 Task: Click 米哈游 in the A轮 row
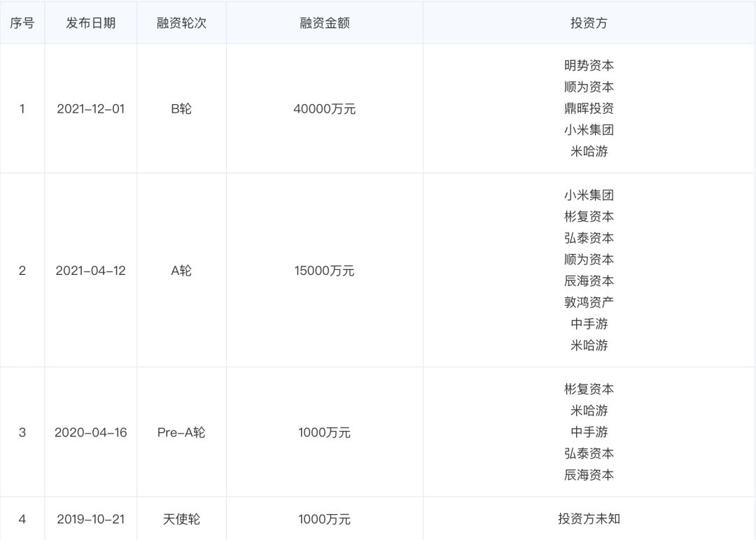tap(589, 346)
